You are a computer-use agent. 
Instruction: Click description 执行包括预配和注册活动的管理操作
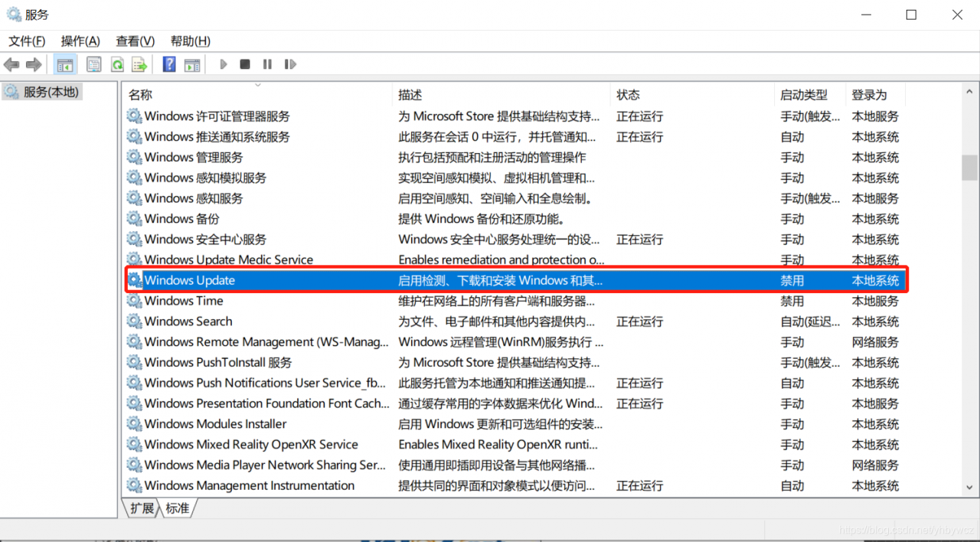[x=492, y=158]
